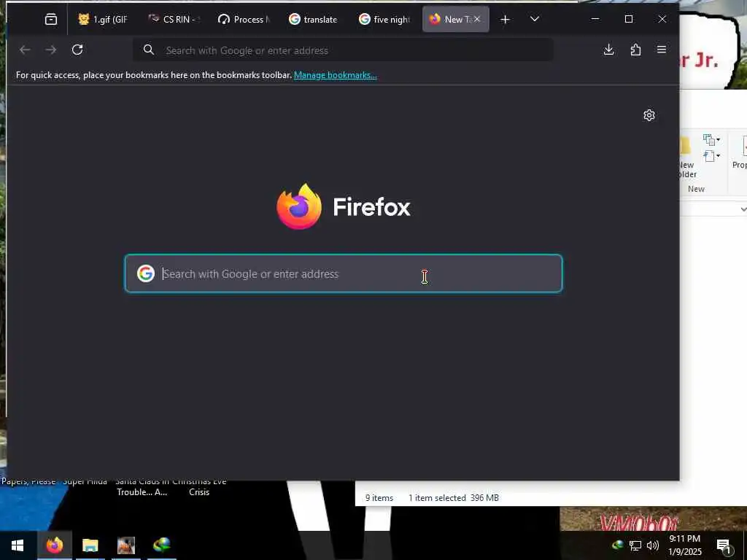Expand the list all tabs chevron

coord(535,19)
